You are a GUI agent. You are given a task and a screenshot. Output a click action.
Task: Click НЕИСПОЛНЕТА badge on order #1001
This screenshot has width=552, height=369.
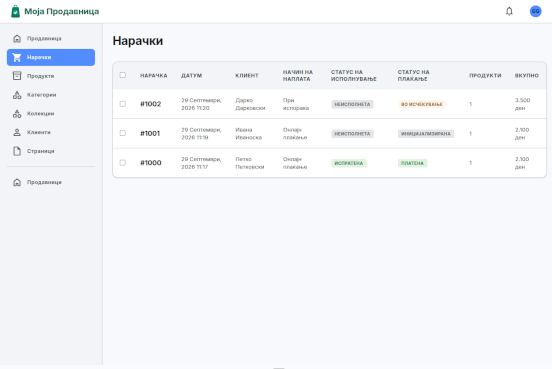click(x=352, y=134)
